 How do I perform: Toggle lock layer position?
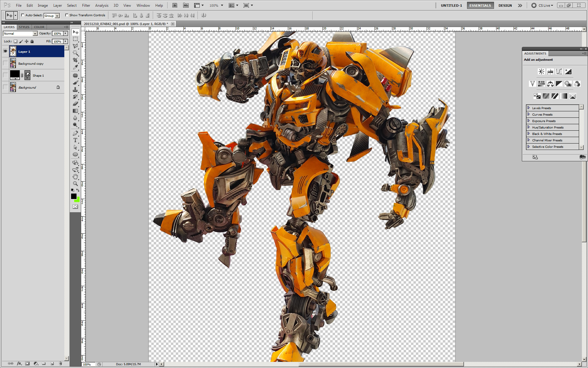(x=26, y=41)
